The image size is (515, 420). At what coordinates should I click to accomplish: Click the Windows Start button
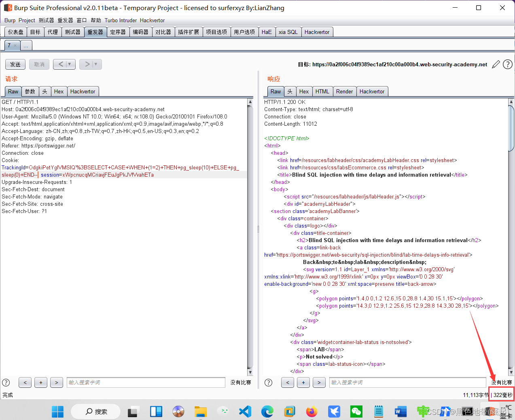coord(57,412)
